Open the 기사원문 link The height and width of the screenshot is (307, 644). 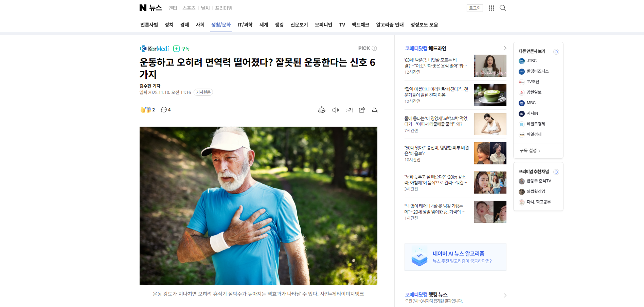(203, 92)
